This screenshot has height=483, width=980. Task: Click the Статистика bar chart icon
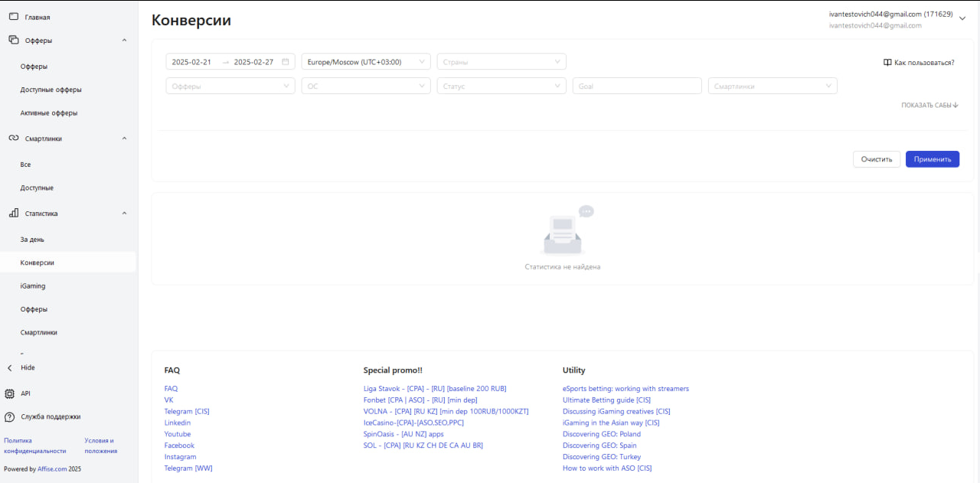point(13,214)
